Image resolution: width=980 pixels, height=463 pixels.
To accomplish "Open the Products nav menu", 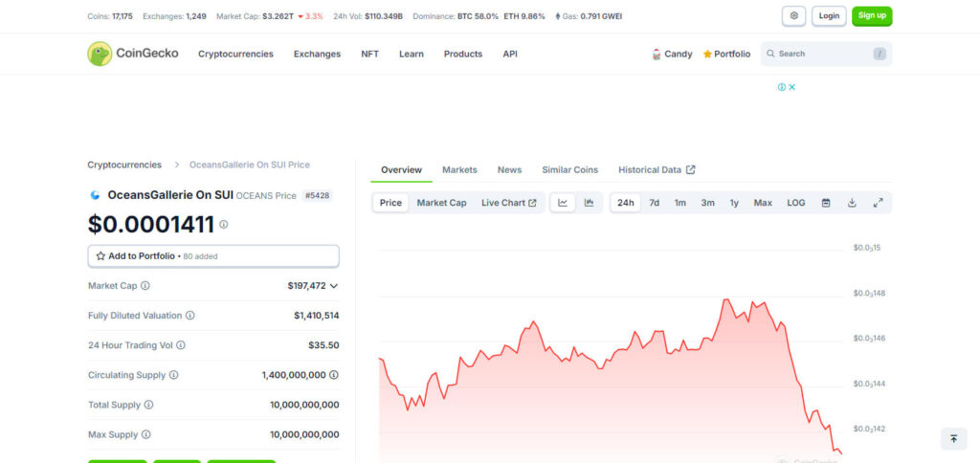I will click(463, 55).
